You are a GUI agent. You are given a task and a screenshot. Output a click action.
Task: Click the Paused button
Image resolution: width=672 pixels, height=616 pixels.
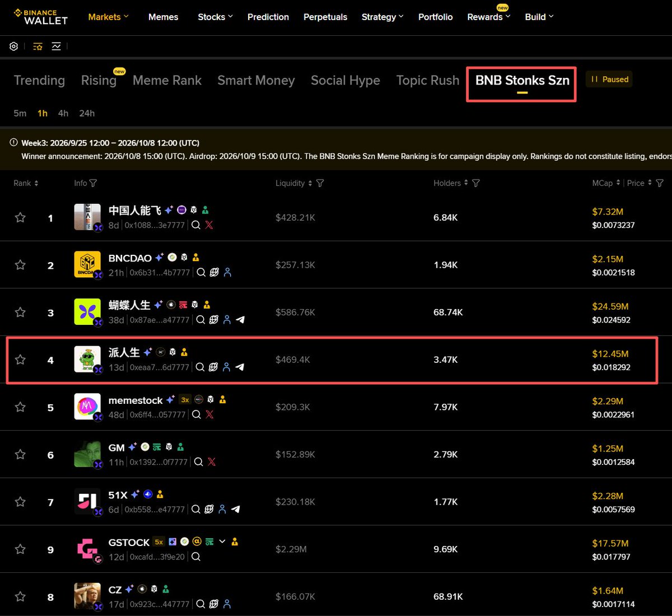point(609,80)
